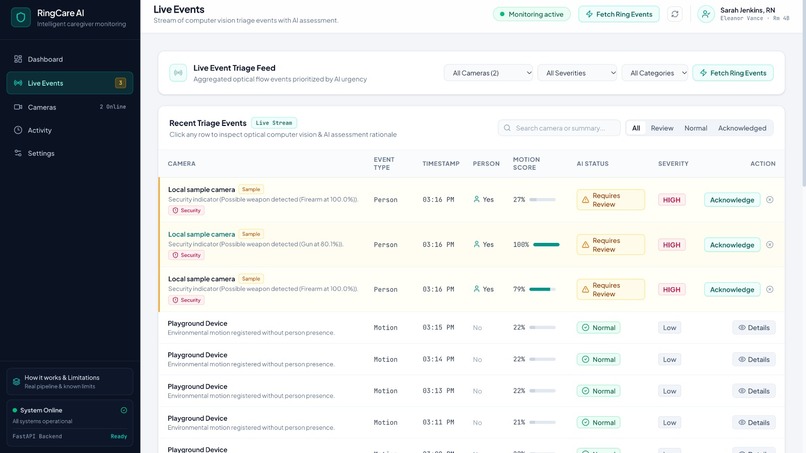Image resolution: width=806 pixels, height=453 pixels.
Task: Click the person Yes icon on the 27% event
Action: click(x=477, y=200)
